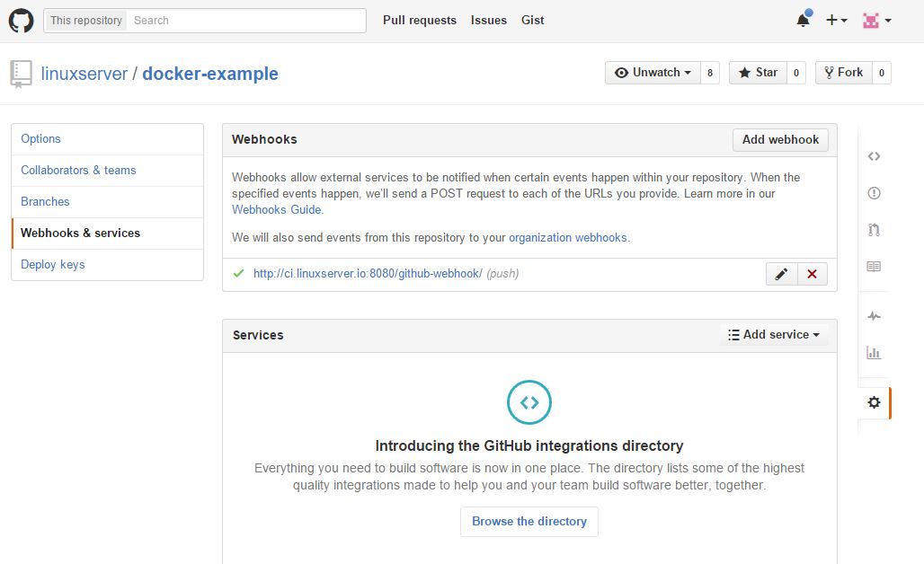Select Deploy keys in settings menu
Screen dimensions: 924x564
53,264
